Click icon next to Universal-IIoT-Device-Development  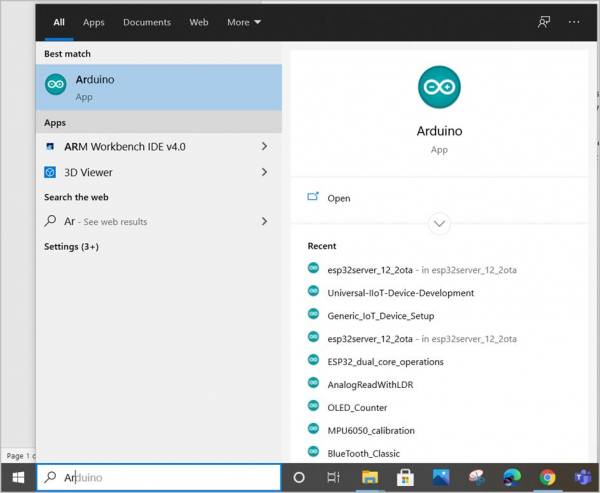[313, 291]
